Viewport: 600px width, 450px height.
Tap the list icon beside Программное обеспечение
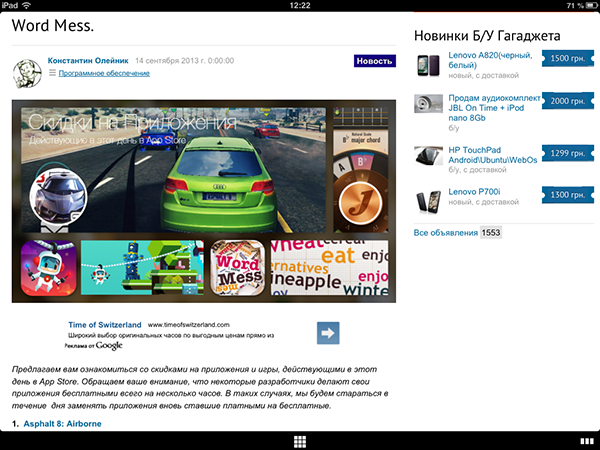tap(52, 73)
